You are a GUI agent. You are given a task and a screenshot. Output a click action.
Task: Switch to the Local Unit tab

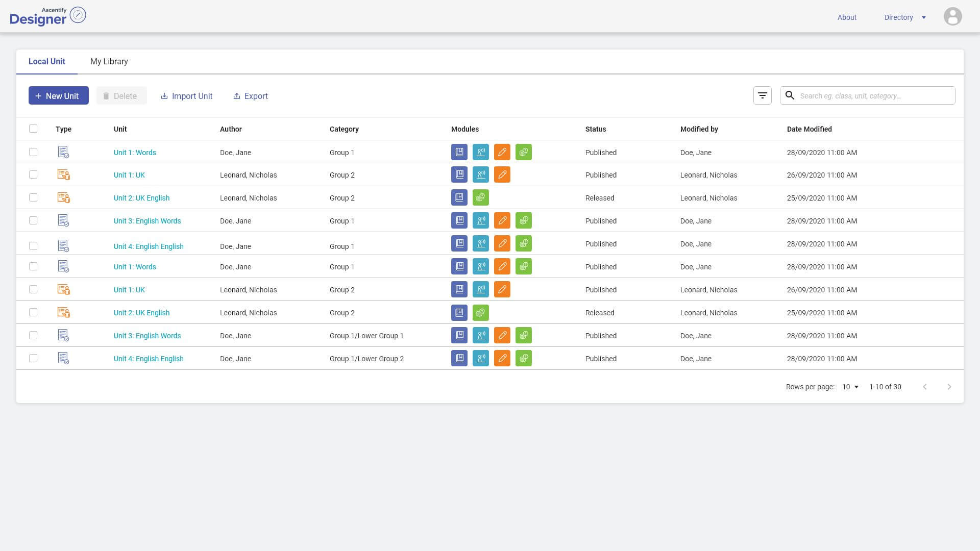[47, 61]
